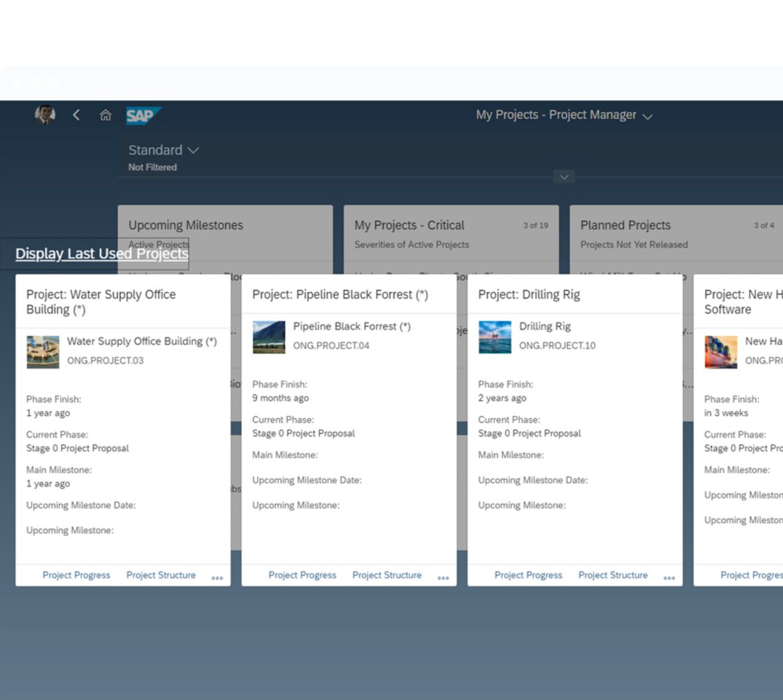
Task: Go back using the back arrow
Action: (x=76, y=115)
